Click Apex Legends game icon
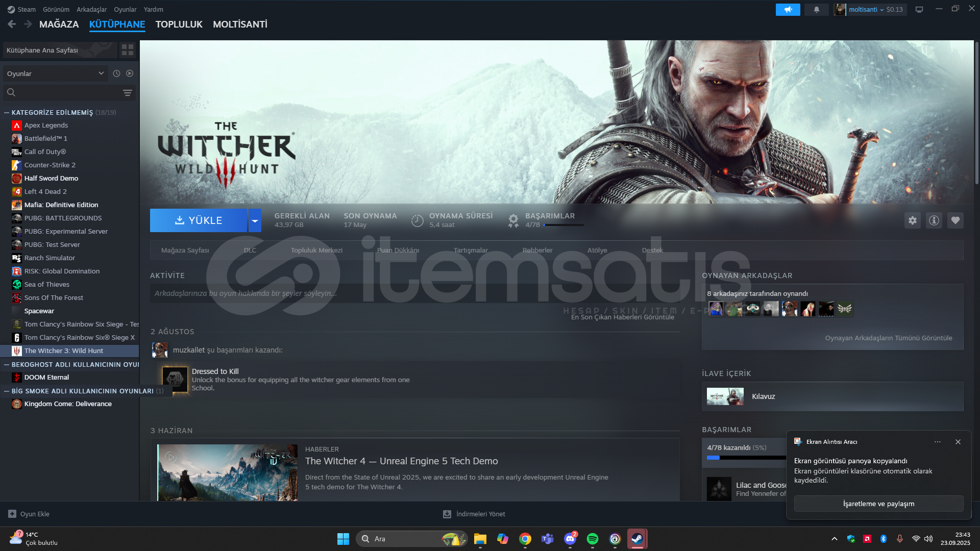Image resolution: width=980 pixels, height=551 pixels. 17,126
